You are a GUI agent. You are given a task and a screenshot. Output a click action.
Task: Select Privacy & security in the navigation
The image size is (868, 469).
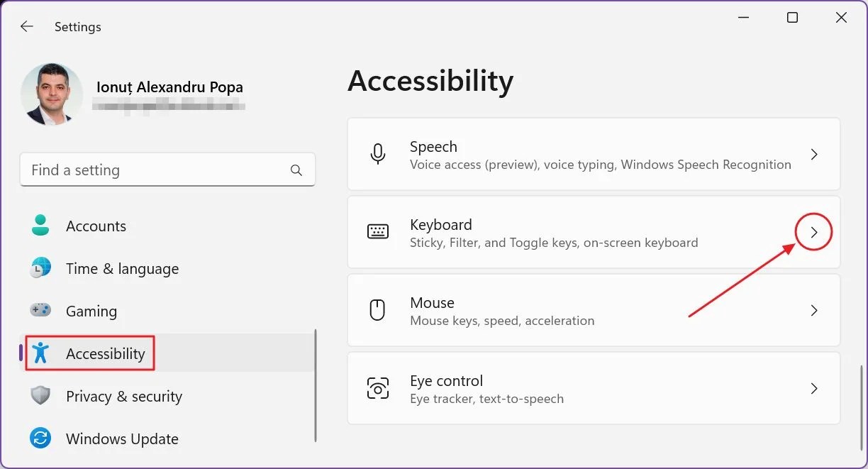tap(124, 396)
